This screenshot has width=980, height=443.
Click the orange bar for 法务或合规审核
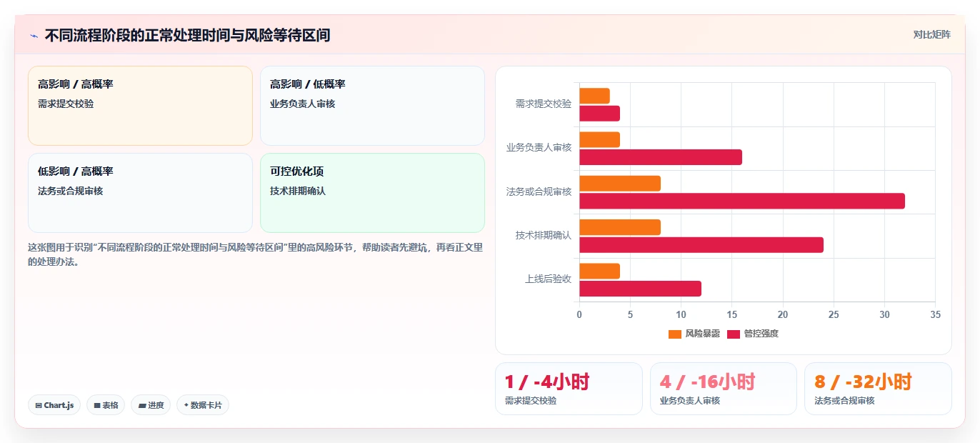pos(620,184)
